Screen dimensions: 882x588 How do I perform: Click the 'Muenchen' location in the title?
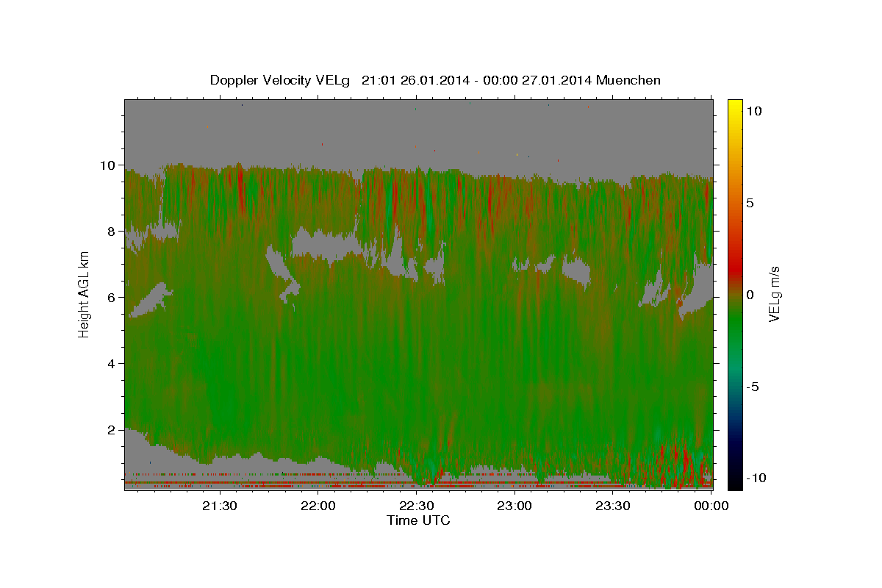[628, 80]
